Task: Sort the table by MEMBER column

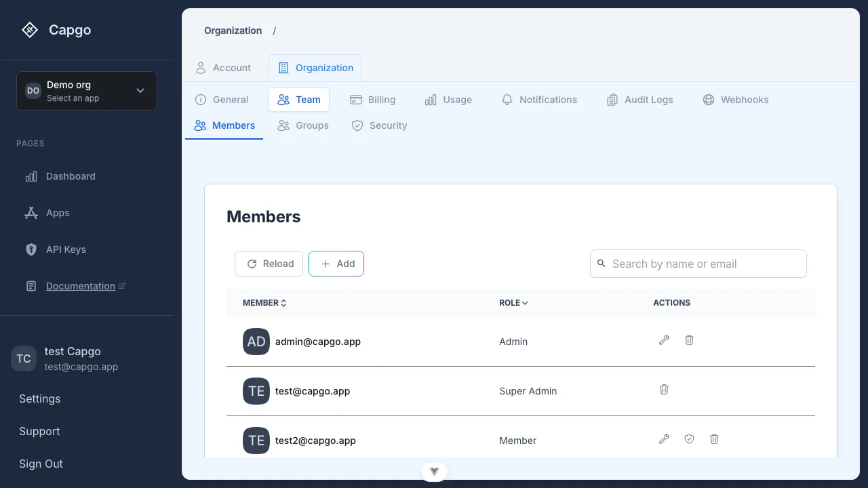Action: pyautogui.click(x=264, y=303)
